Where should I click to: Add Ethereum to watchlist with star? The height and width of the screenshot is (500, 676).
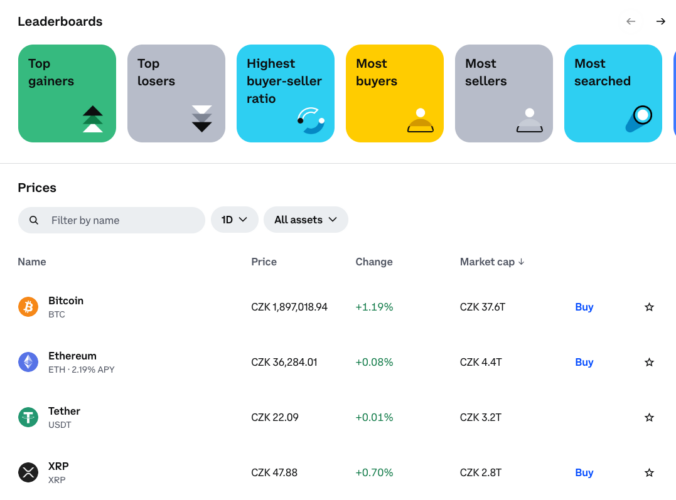point(649,362)
